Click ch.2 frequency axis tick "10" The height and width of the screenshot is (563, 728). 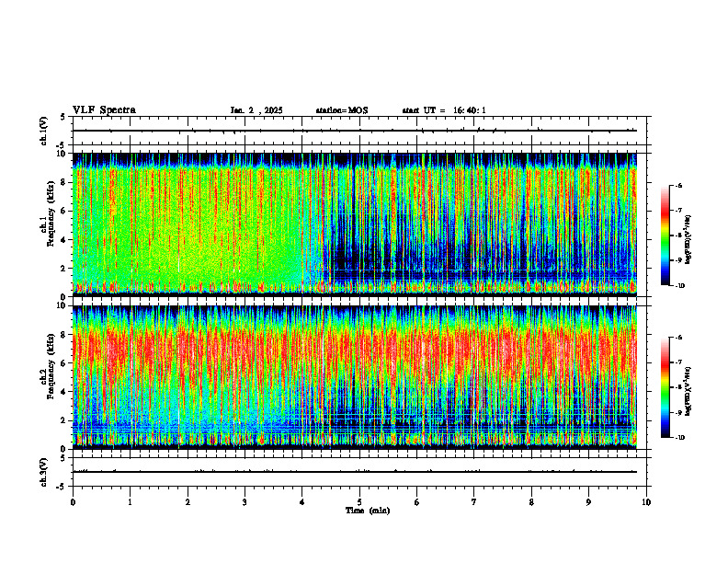62,305
